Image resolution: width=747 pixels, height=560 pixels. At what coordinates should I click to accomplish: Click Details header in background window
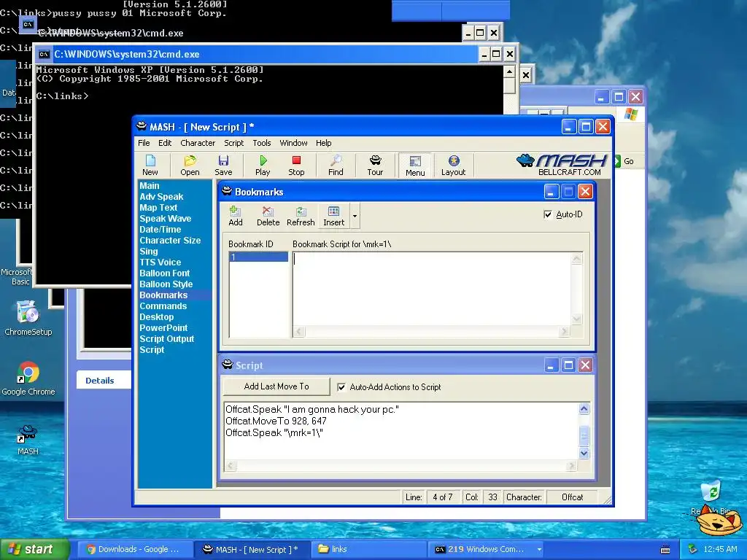tap(99, 381)
